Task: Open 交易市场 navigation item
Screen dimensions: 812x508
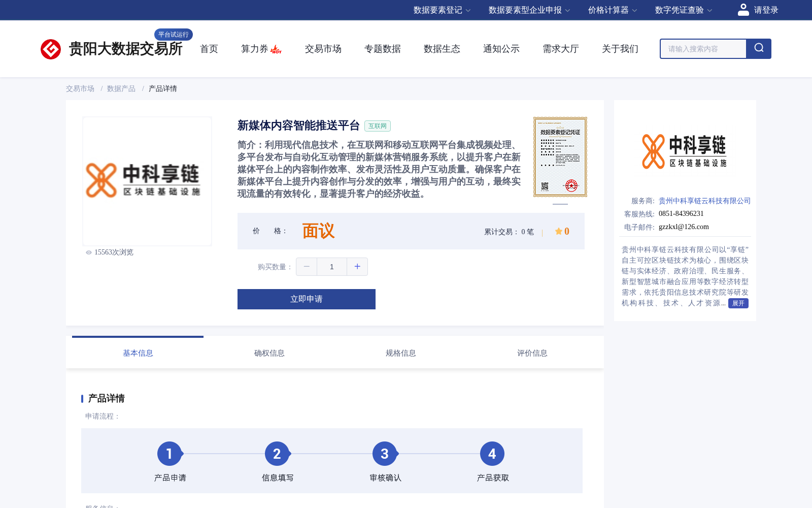Action: [x=323, y=49]
